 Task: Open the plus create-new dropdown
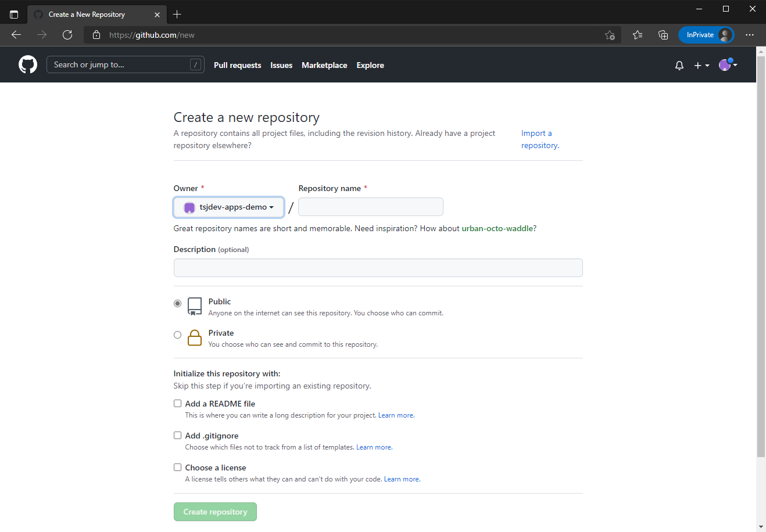[701, 66]
